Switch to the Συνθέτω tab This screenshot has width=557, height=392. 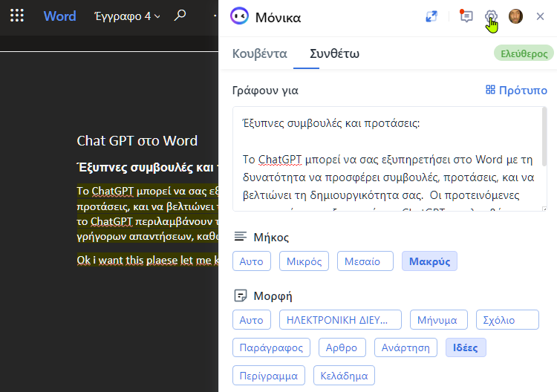coord(334,53)
